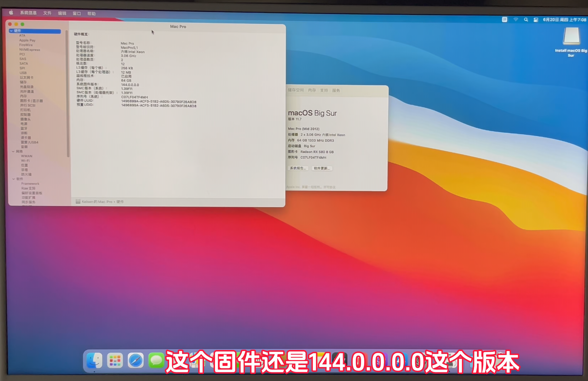588x381 pixels.
Task: Launch Safari from the Dock
Action: coord(136,361)
